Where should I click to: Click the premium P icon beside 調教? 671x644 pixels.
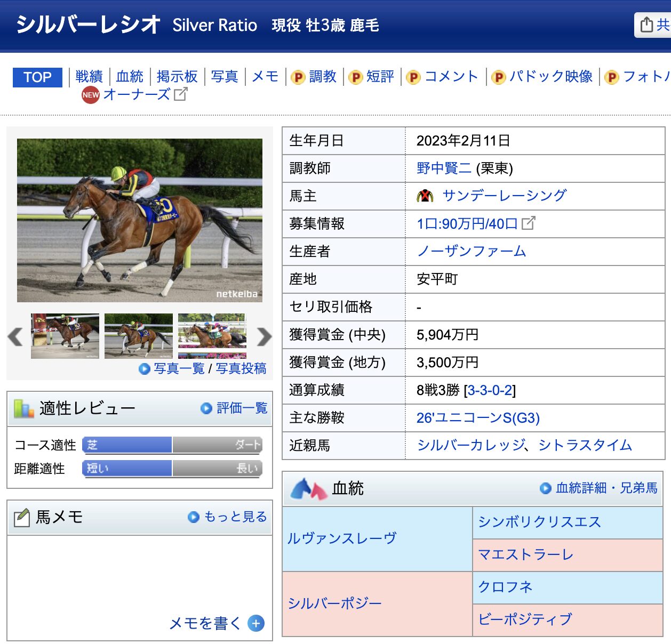click(x=298, y=77)
